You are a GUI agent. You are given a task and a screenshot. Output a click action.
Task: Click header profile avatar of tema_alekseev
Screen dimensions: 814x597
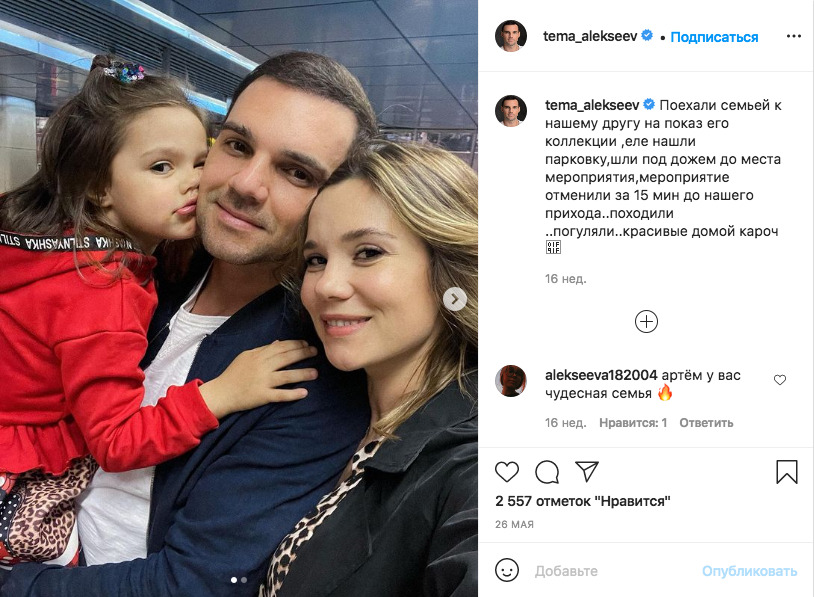coord(511,36)
